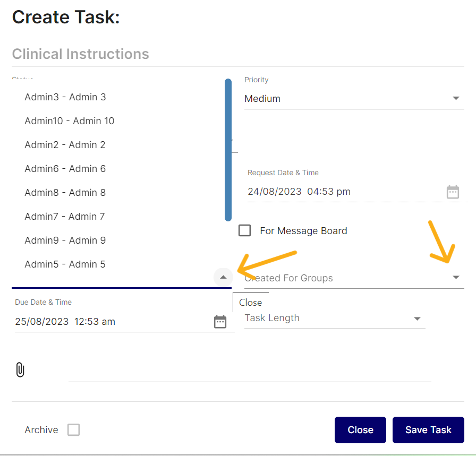
Task: Open the Priority dropdown showing Medium
Action: click(354, 99)
